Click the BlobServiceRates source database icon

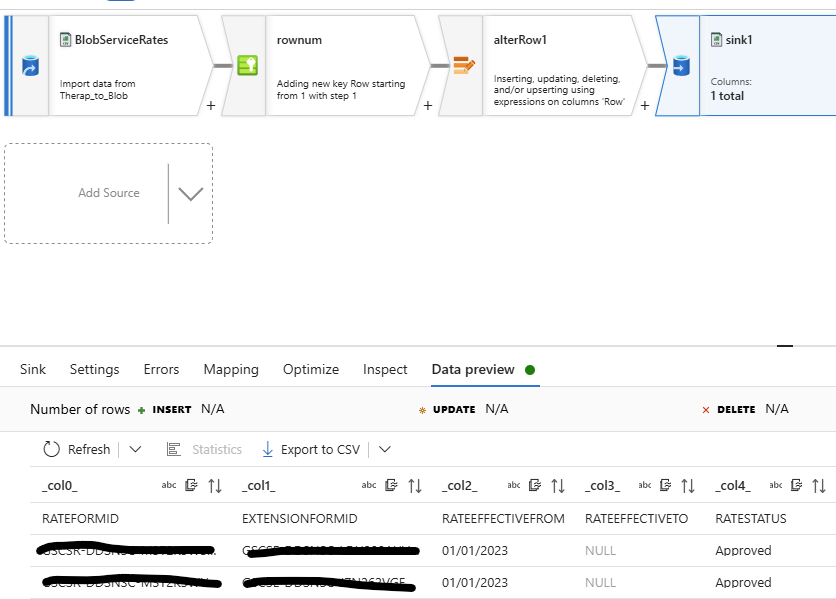(x=30, y=66)
